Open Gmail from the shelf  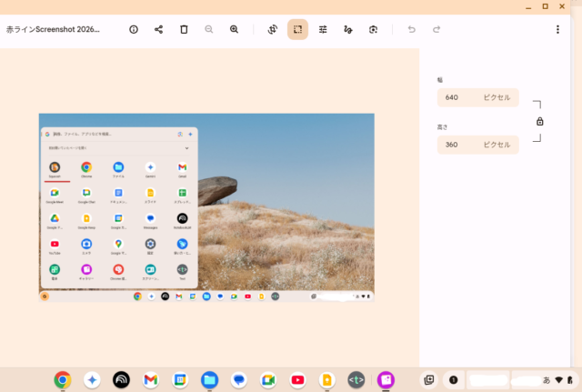coord(151,379)
